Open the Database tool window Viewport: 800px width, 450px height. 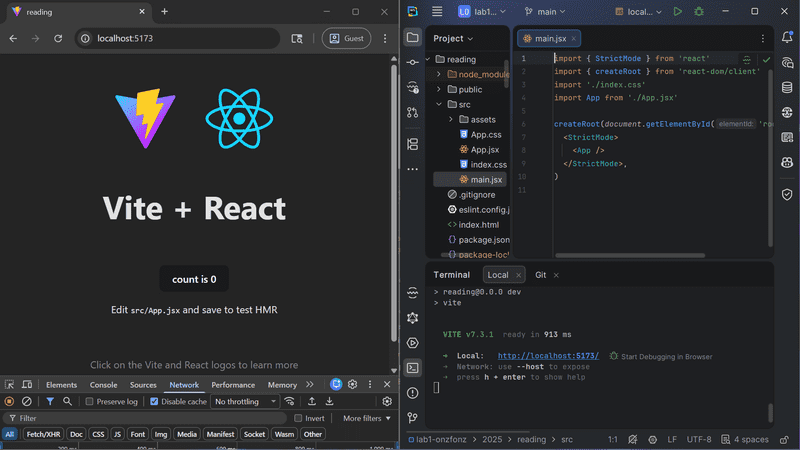787,87
